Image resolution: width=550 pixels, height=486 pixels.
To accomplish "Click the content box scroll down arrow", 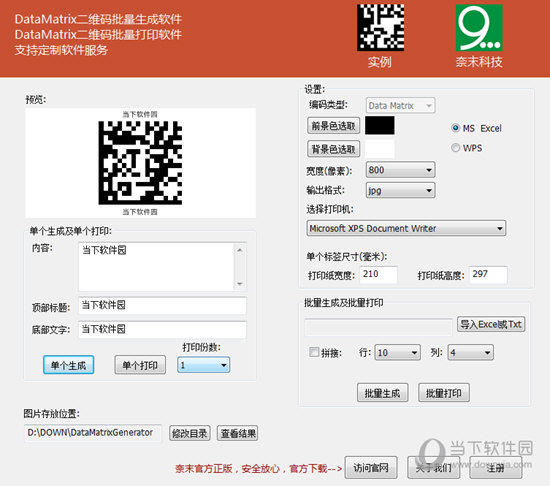I will click(x=240, y=284).
